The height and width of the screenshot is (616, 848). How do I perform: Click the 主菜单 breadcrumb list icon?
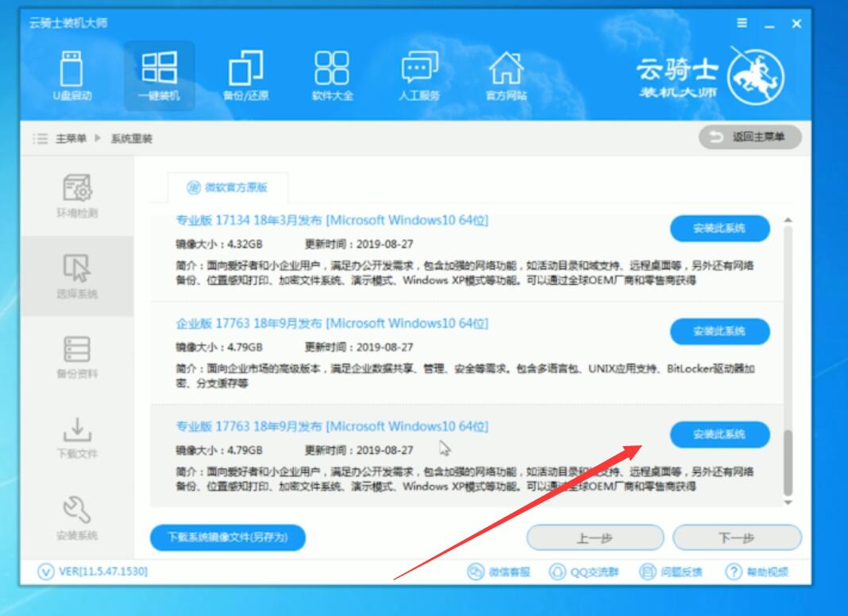click(x=40, y=139)
